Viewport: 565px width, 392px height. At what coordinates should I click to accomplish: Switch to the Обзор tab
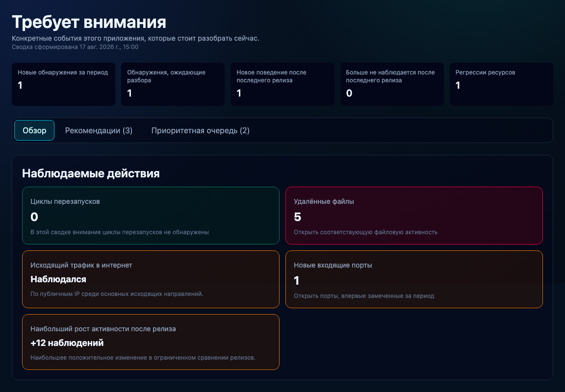click(34, 130)
